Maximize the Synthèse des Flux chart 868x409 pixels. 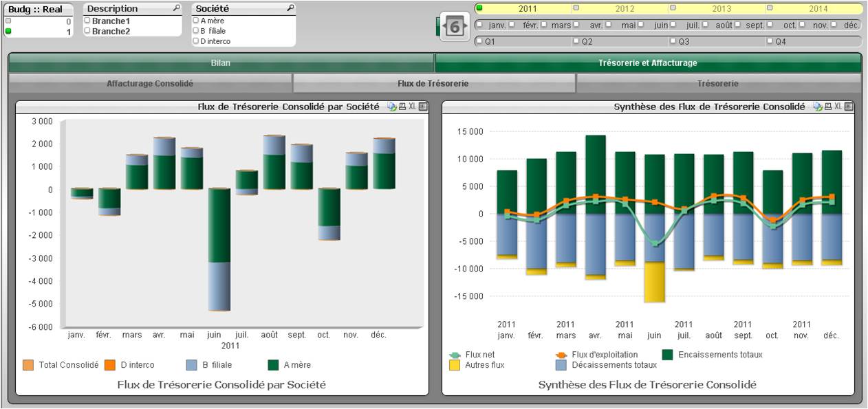click(849, 107)
